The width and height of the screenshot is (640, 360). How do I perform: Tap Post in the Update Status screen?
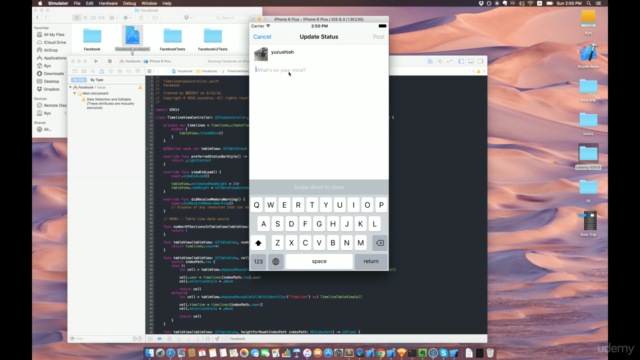click(x=378, y=37)
